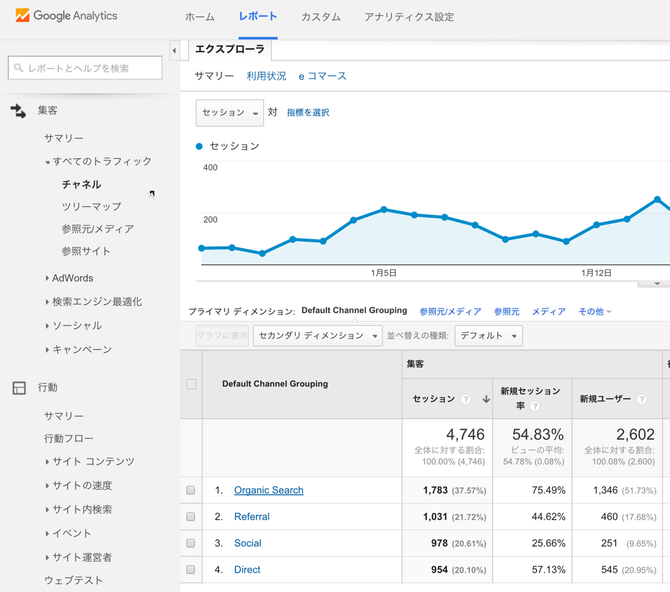Open the e コマース tab

(x=322, y=76)
